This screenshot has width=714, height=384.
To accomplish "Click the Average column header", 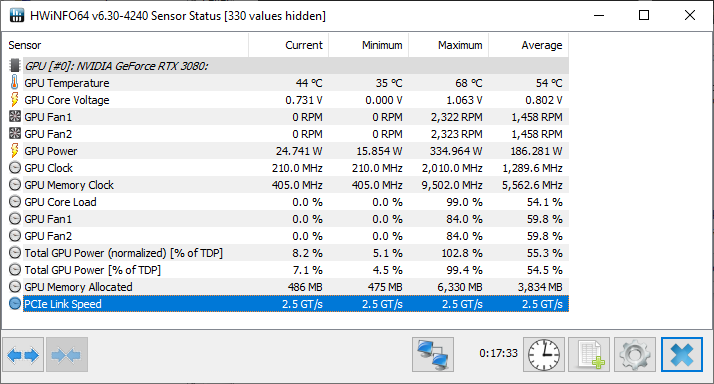I will (529, 45).
